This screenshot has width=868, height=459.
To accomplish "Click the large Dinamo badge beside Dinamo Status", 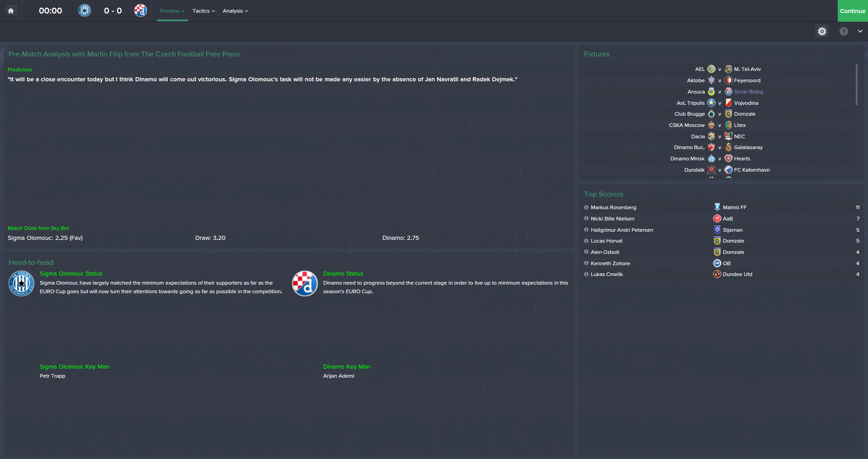I will [305, 284].
